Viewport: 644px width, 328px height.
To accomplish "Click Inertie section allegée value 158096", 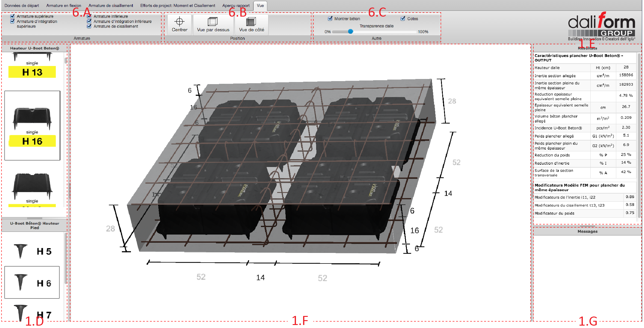I will 626,75.
